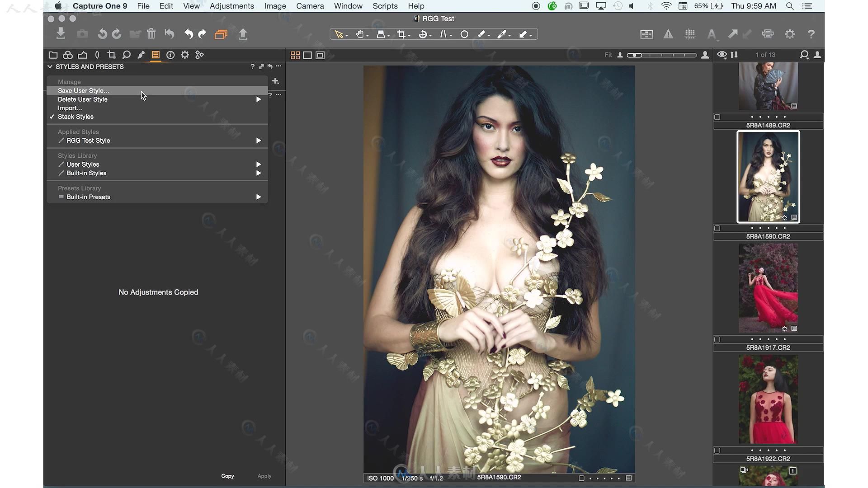Screen dimensions: 868x488
Task: Open the Batch tool tab gears icon
Action: point(199,55)
